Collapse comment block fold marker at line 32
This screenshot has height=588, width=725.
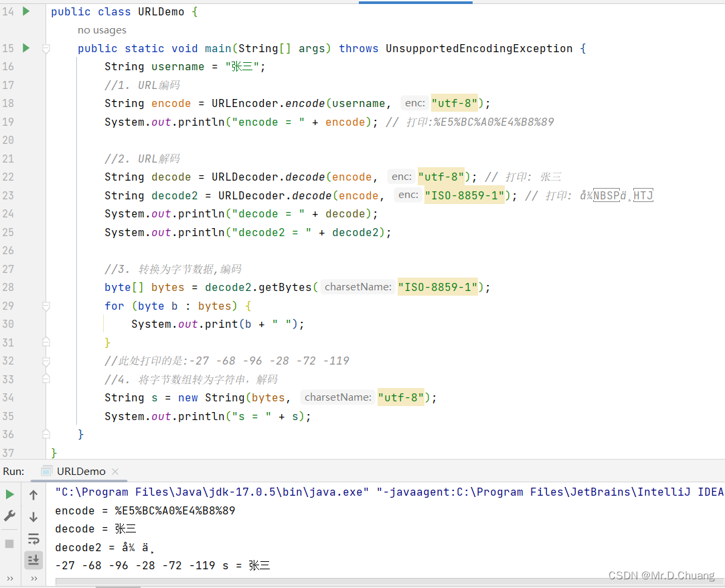[46, 361]
